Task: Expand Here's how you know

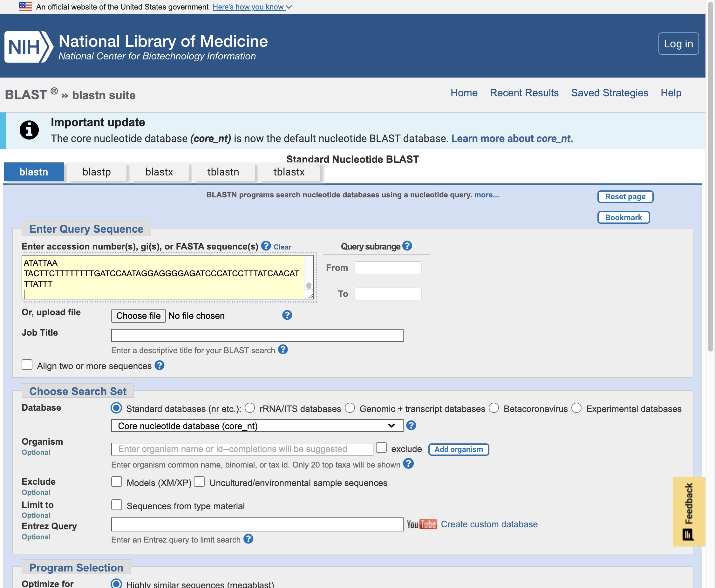Action: (x=252, y=7)
